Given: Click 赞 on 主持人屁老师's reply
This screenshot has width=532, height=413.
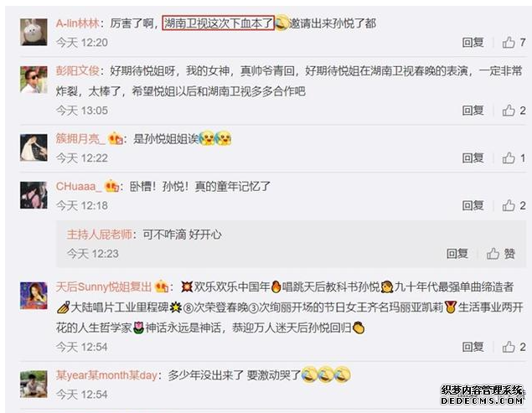Looking at the screenshot, I should click(x=501, y=254).
